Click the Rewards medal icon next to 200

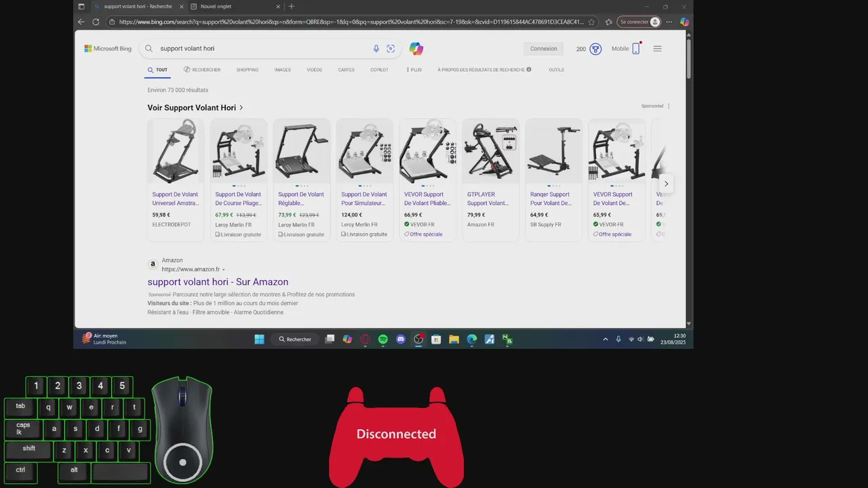click(x=595, y=49)
